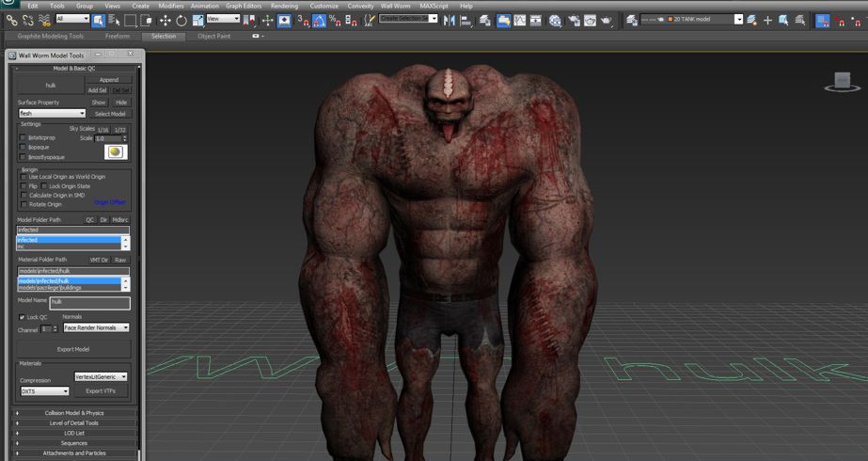This screenshot has width=868, height=461.
Task: Click the Origin Offset link
Action: coord(110,202)
